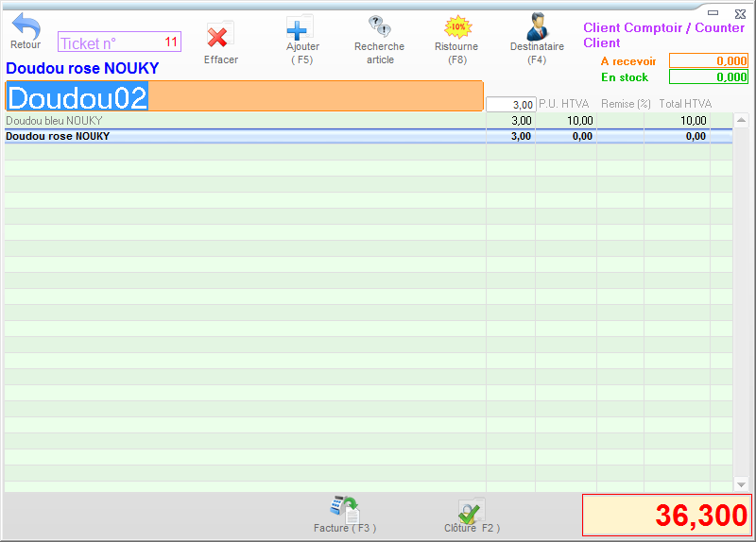Image resolution: width=756 pixels, height=542 pixels.
Task: Click the En stock quantity field
Action: pos(708,77)
